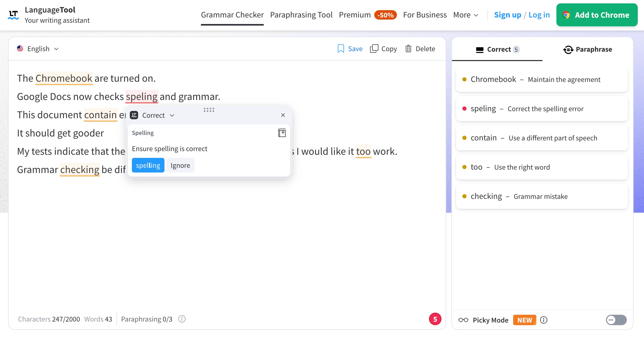Select the checking grammar mistake card
This screenshot has height=339, width=644.
click(542, 196)
